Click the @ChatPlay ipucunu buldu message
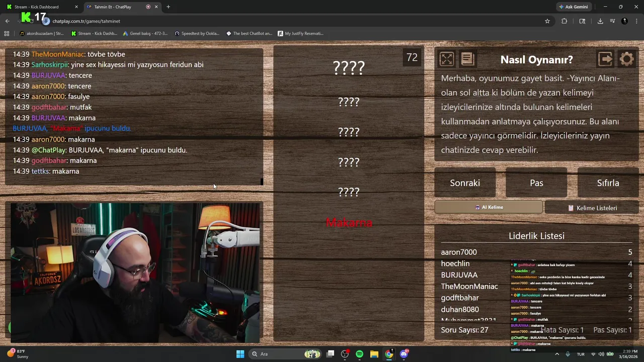 [100, 150]
